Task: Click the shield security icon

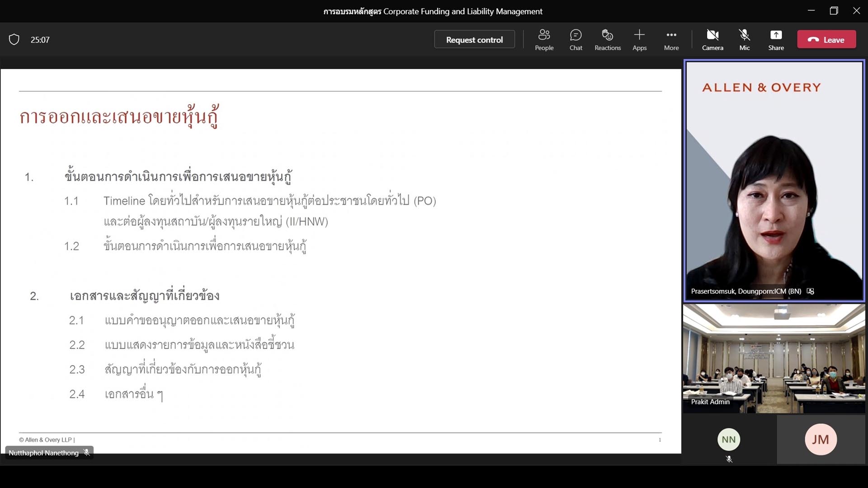Action: [14, 40]
